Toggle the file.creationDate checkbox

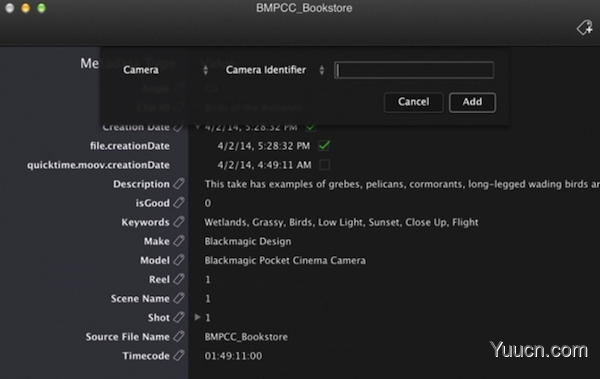[324, 145]
